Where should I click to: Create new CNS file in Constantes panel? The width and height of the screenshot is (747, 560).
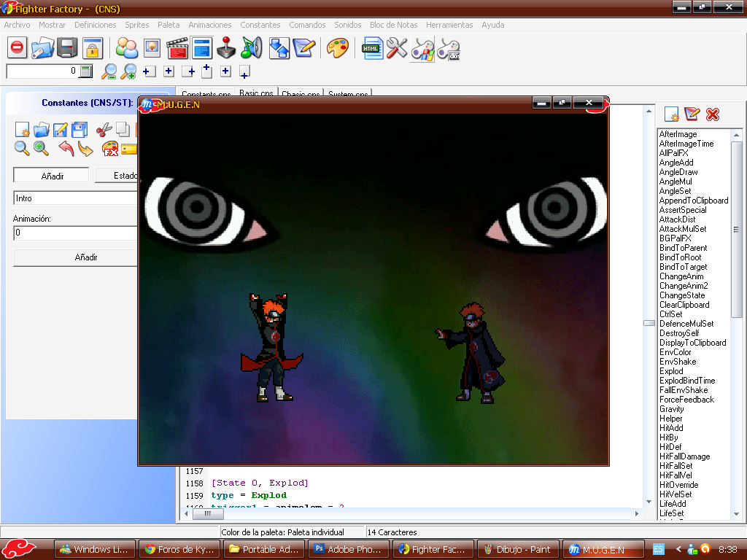point(22,130)
